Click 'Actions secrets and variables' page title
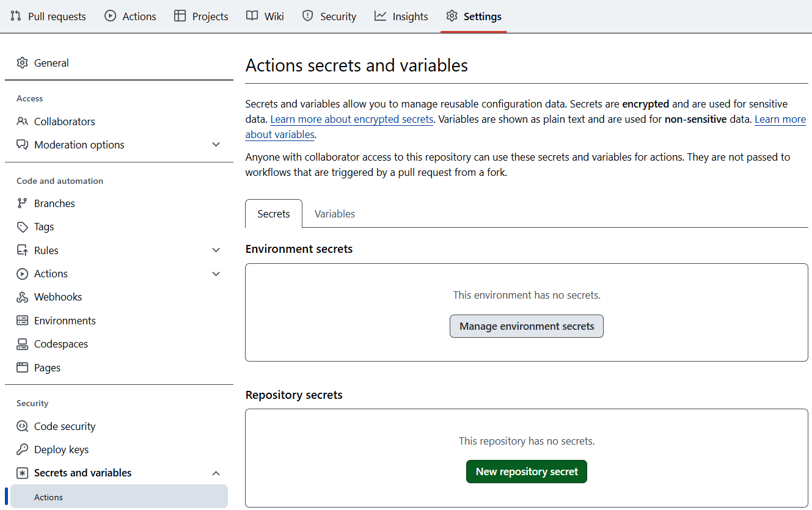812x510 pixels. point(357,65)
